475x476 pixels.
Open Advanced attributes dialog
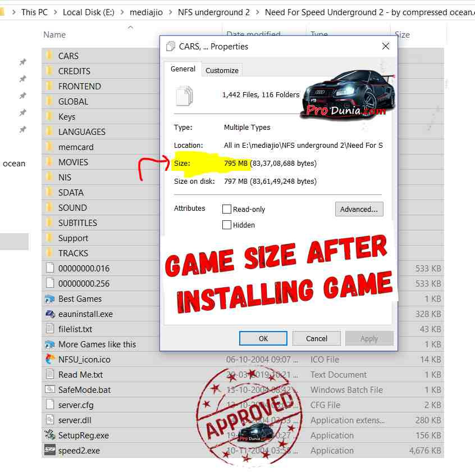[x=359, y=209]
